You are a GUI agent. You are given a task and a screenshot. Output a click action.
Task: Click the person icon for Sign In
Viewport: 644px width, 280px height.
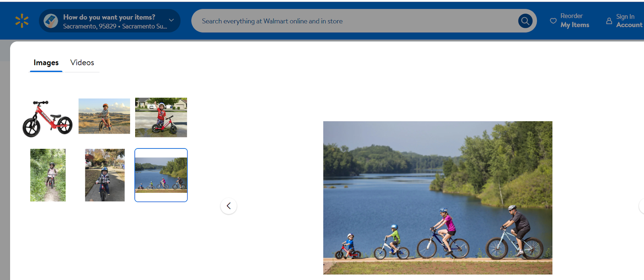pyautogui.click(x=609, y=21)
